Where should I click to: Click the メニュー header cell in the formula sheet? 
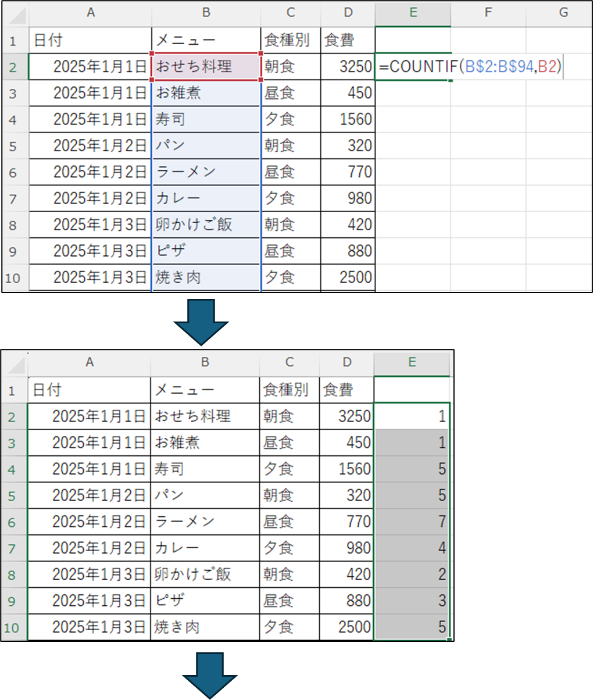pos(206,40)
